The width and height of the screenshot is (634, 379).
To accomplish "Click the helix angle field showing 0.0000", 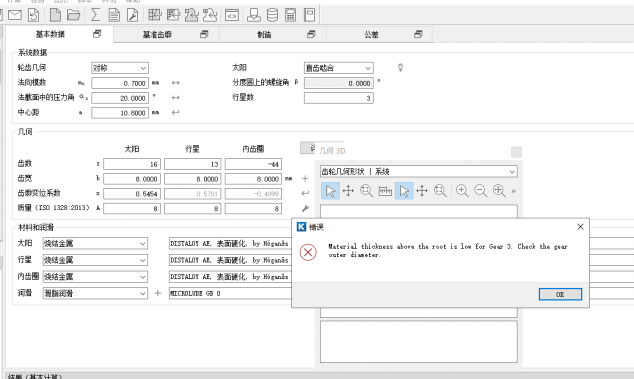I will tap(338, 83).
